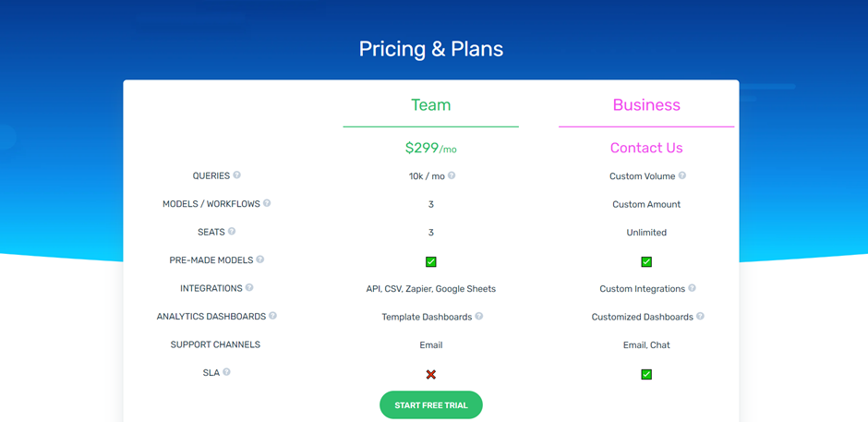Click help icon next to Customized Dashboards
The width and height of the screenshot is (868, 422).
click(700, 316)
